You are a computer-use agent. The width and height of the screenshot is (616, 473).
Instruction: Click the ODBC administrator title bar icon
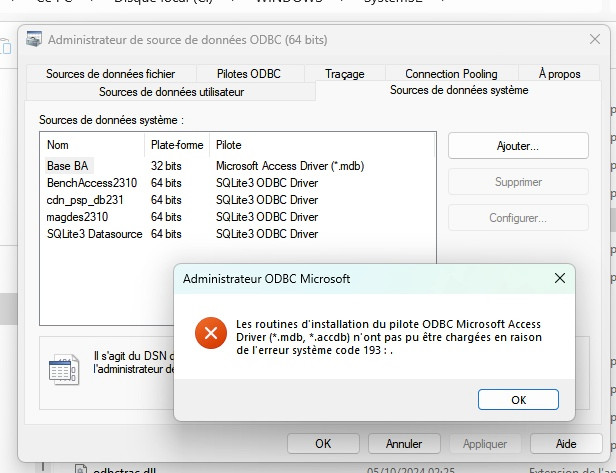point(34,39)
